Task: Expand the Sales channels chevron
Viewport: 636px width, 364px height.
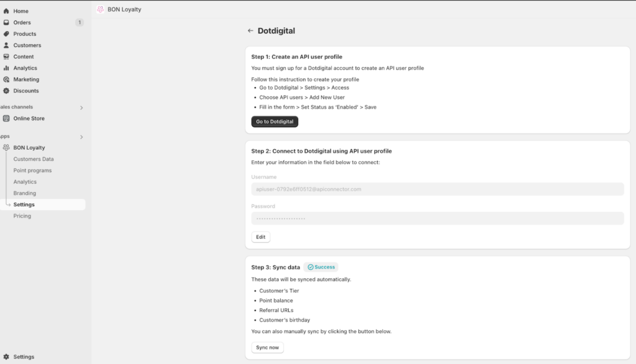Action: (81, 107)
